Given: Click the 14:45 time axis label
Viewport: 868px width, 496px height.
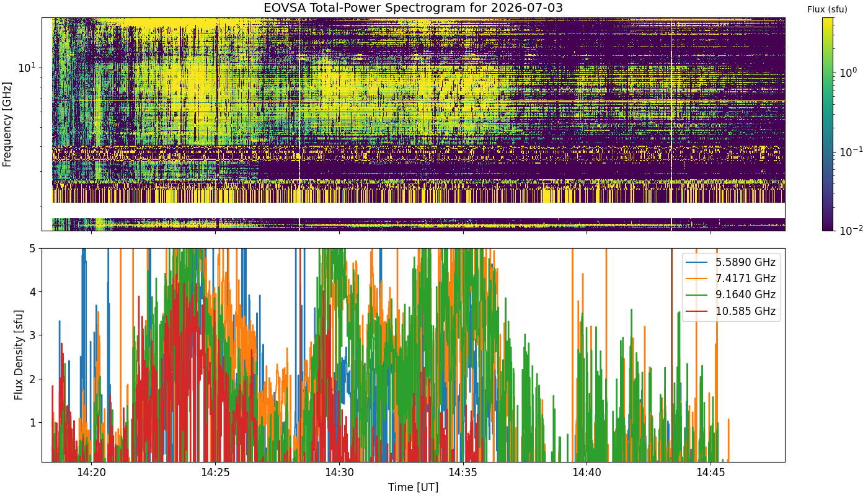Looking at the screenshot, I should point(710,473).
